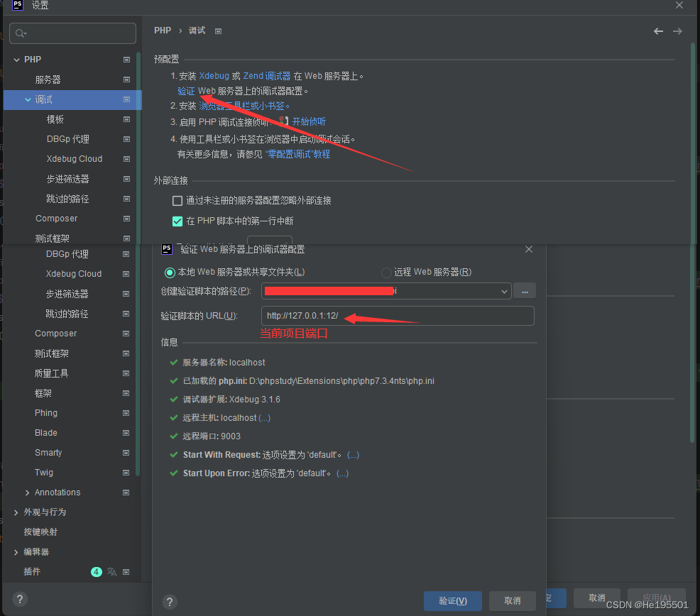The height and width of the screenshot is (616, 700).
Task: Select 本地 Web 服务器或共享文件夹 option
Action: pos(170,273)
